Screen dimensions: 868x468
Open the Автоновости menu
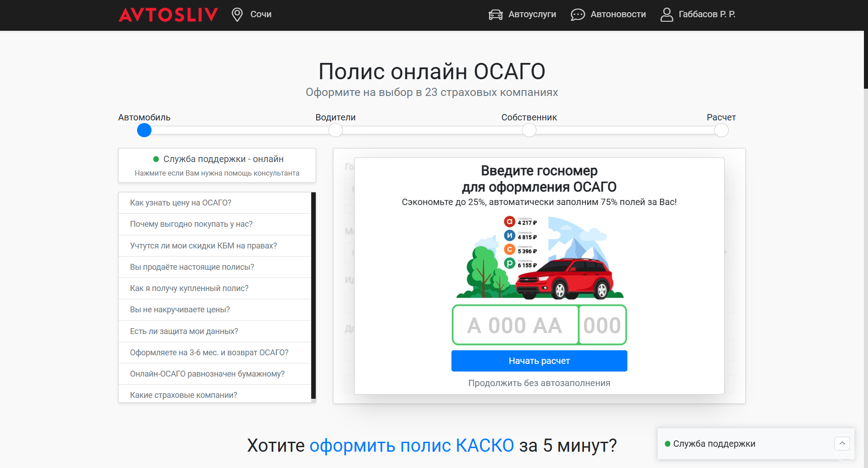coord(618,14)
